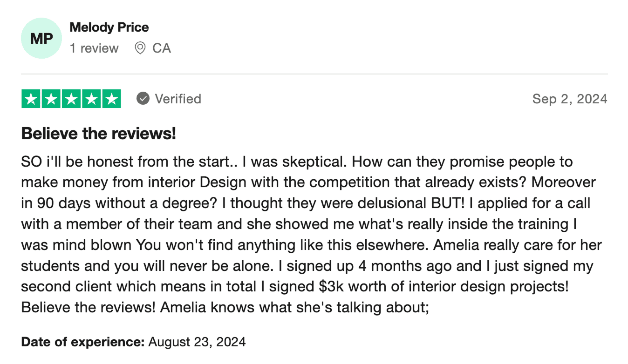Click the first green rating star
This screenshot has width=628, height=364.
[x=31, y=99]
